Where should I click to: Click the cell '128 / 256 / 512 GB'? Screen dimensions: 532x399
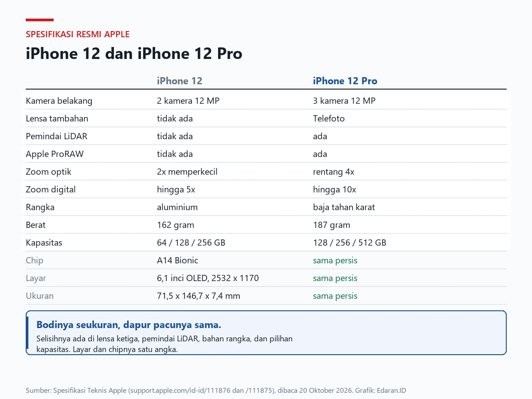pyautogui.click(x=349, y=243)
